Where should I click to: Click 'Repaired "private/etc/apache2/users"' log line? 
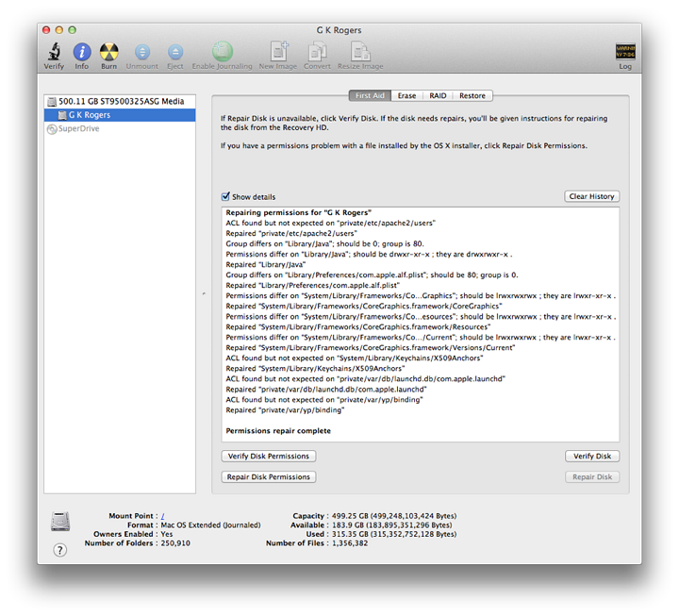click(x=291, y=234)
